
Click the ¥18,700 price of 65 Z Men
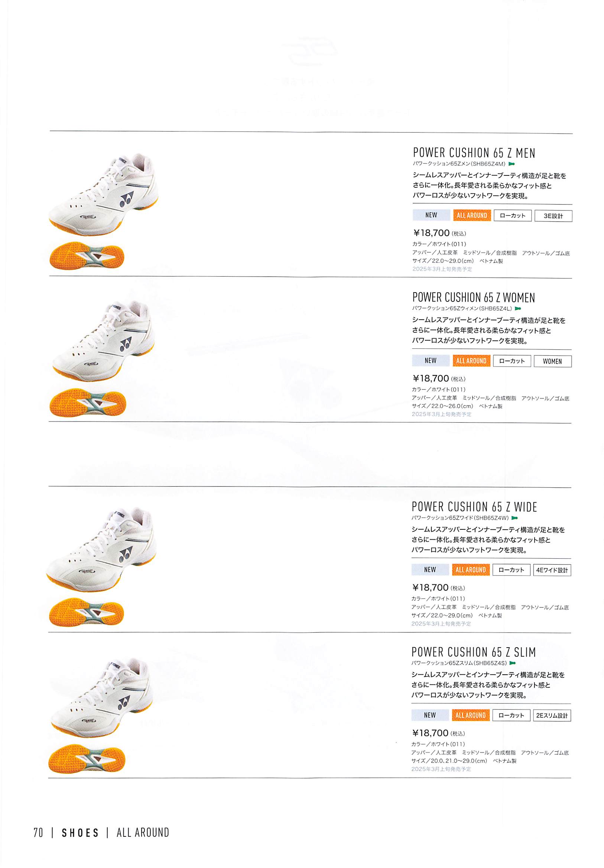pyautogui.click(x=431, y=233)
